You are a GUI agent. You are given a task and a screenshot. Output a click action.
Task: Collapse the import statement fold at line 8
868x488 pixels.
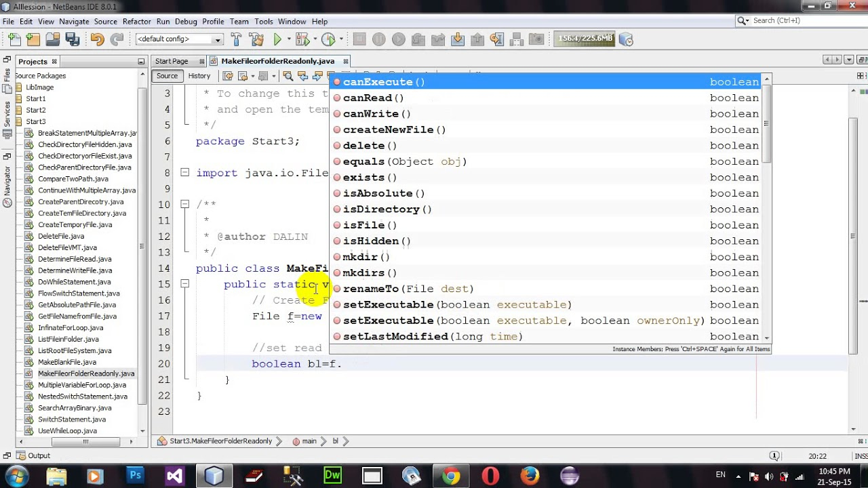[184, 172]
